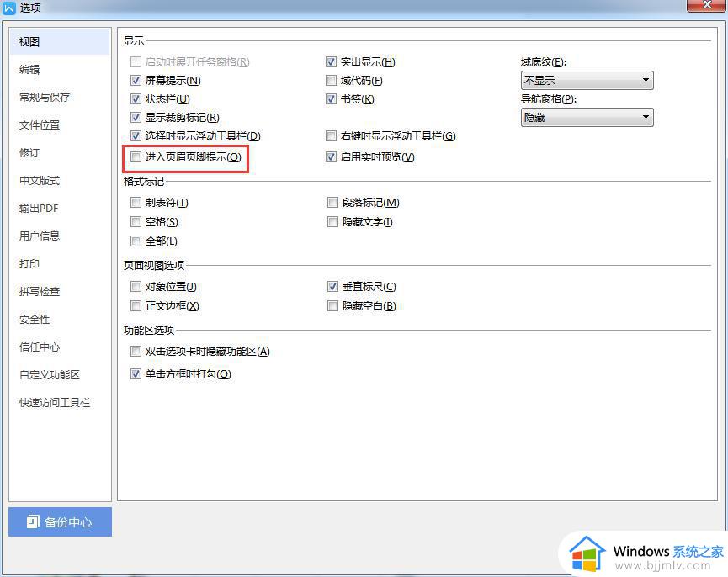Toggle the 屏幕提示(N) checkbox
728x577 pixels.
pyautogui.click(x=136, y=80)
